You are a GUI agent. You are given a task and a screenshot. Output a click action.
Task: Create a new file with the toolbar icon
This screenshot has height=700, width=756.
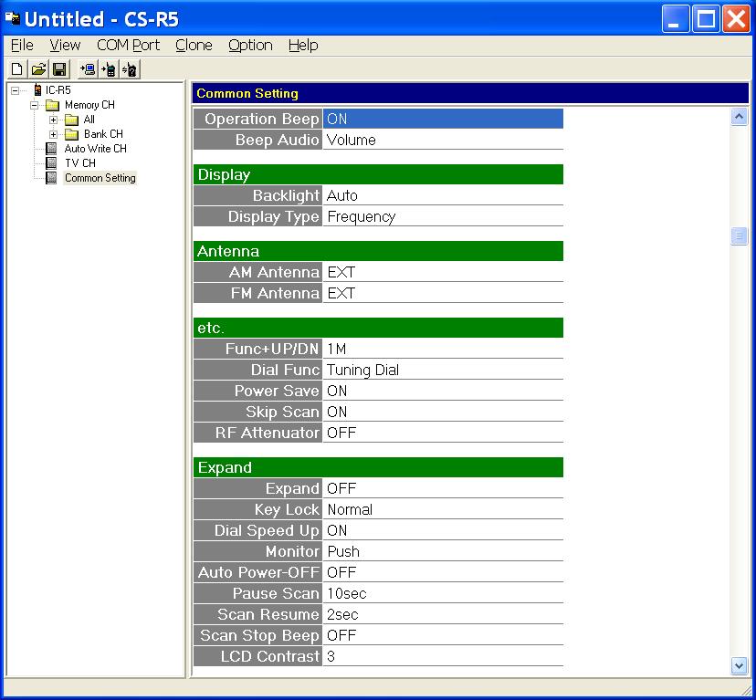(x=16, y=69)
